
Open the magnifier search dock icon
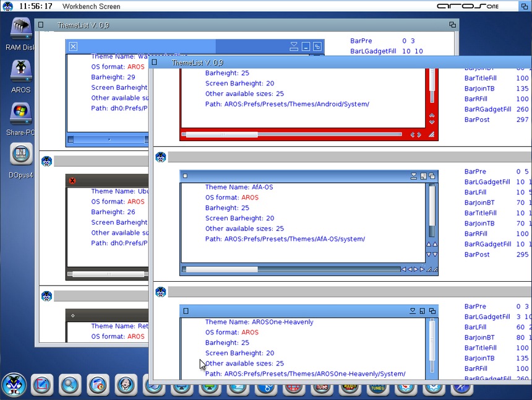point(70,385)
